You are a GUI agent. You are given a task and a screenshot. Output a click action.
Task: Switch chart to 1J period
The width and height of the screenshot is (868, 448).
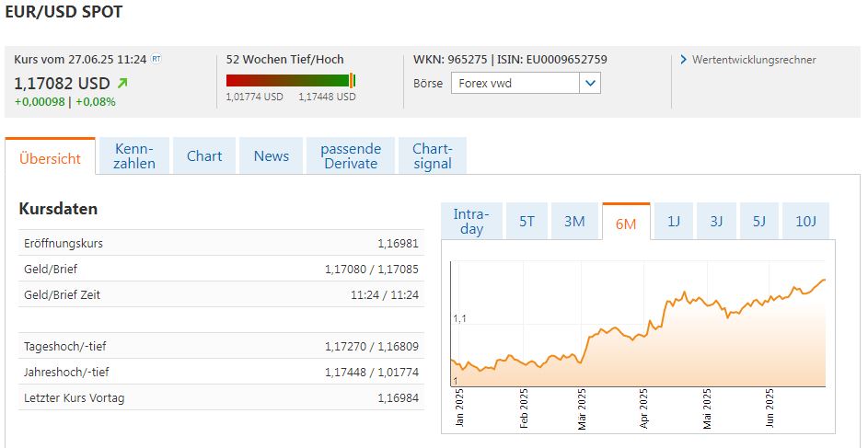(x=674, y=222)
